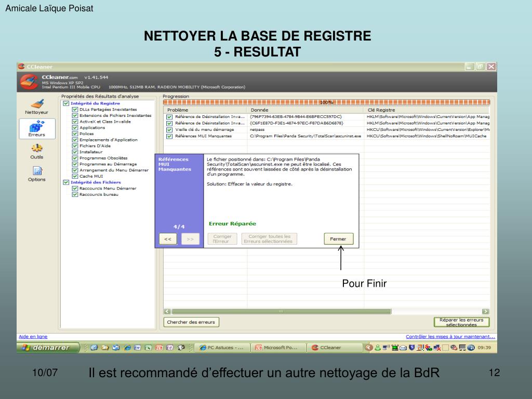
Task: Toggle Emplacements d'Application checkbox
Action: pos(75,140)
